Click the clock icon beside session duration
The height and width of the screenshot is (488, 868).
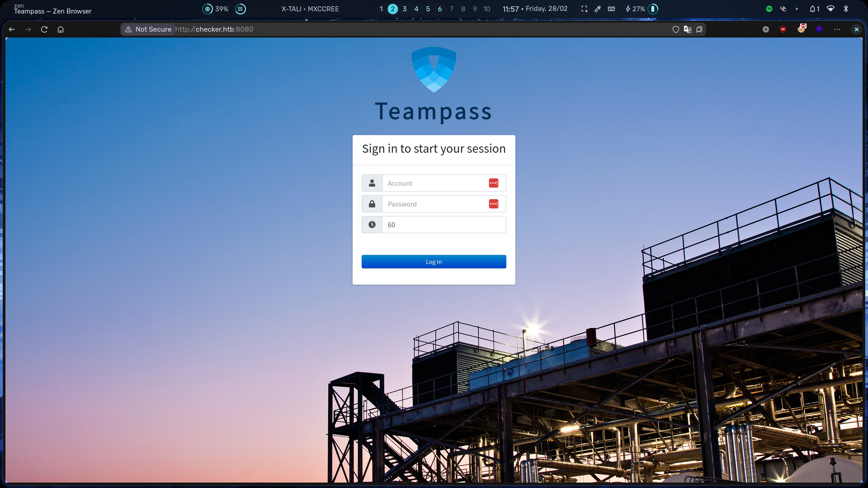372,225
